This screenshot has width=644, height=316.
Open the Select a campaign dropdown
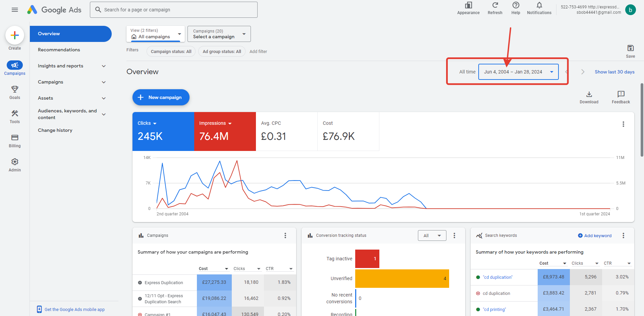(219, 34)
